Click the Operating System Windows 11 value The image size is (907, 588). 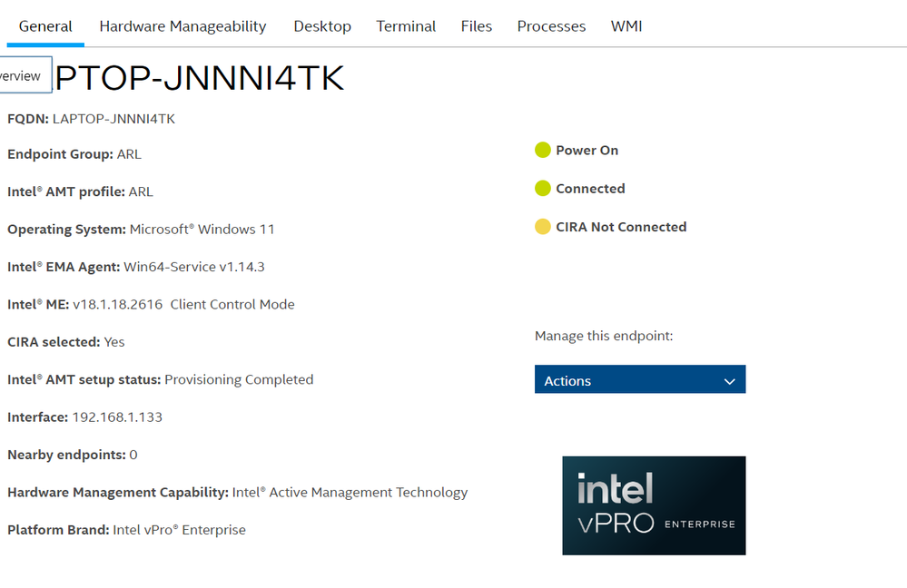(x=202, y=230)
